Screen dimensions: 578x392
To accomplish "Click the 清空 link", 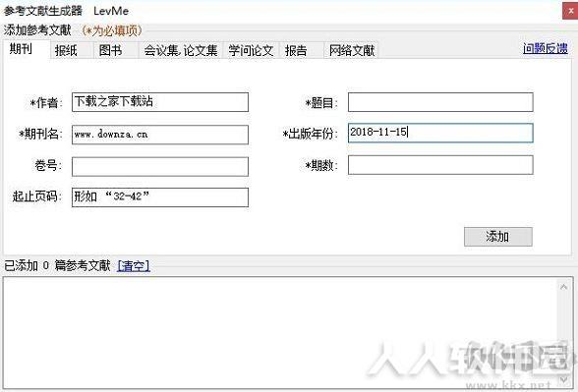I will coord(134,265).
